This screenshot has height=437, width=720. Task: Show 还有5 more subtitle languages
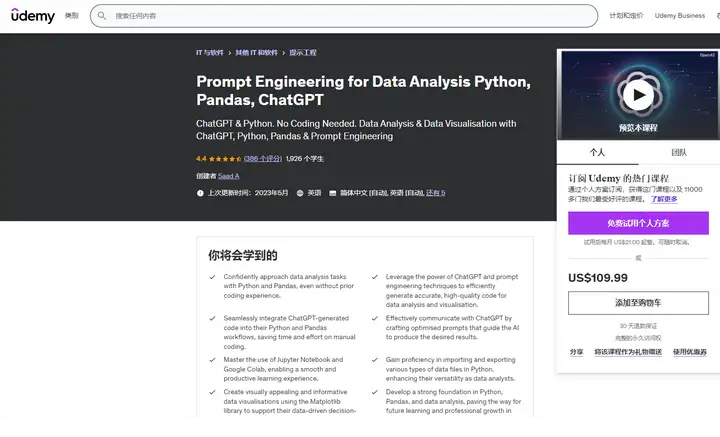tap(435, 193)
